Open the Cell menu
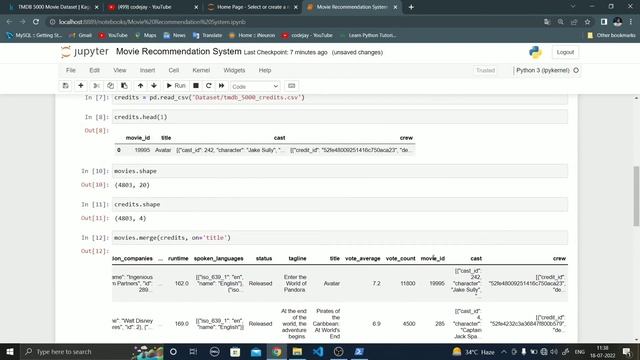This screenshot has height=360, width=640. coord(173,70)
